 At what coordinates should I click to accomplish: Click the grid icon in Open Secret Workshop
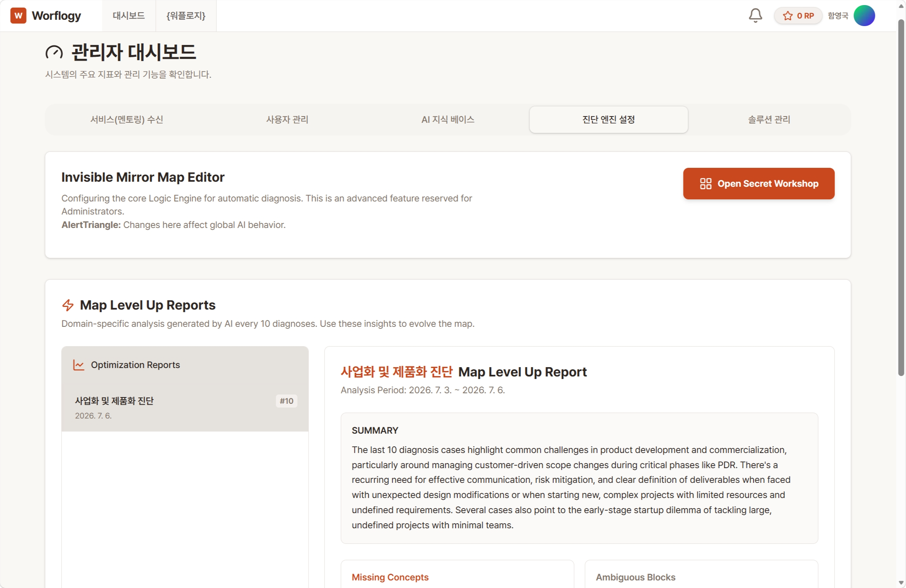click(x=705, y=184)
